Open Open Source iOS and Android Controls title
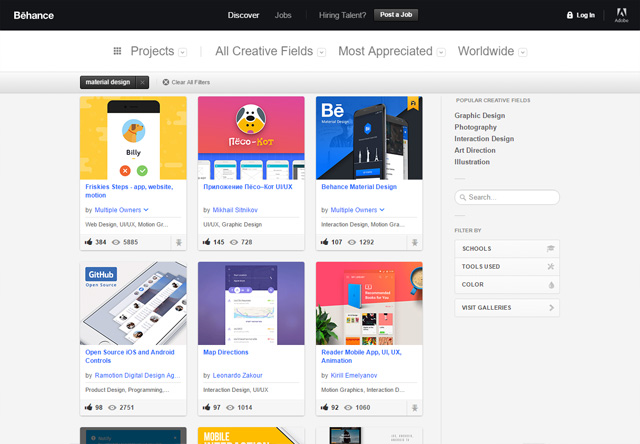Screen dimensions: 640x444 coord(130,356)
